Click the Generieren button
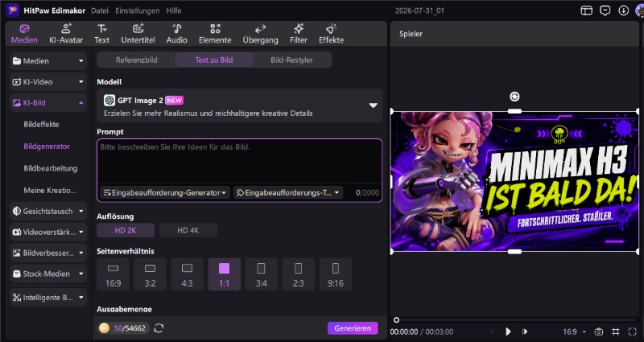644x342 pixels. [353, 328]
